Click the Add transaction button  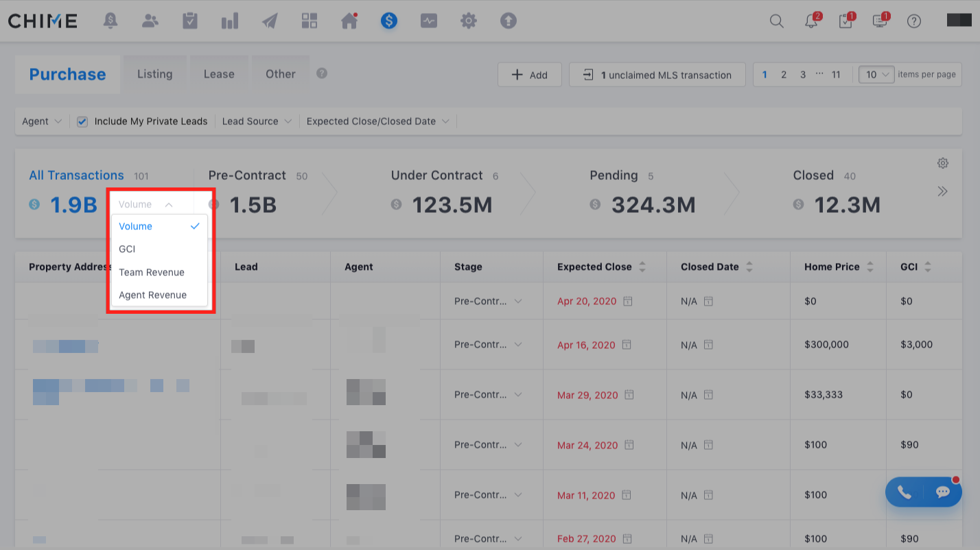click(530, 75)
